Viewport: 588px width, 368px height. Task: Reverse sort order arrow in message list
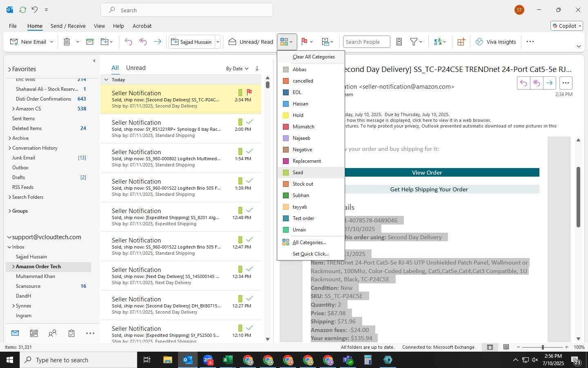click(x=257, y=68)
